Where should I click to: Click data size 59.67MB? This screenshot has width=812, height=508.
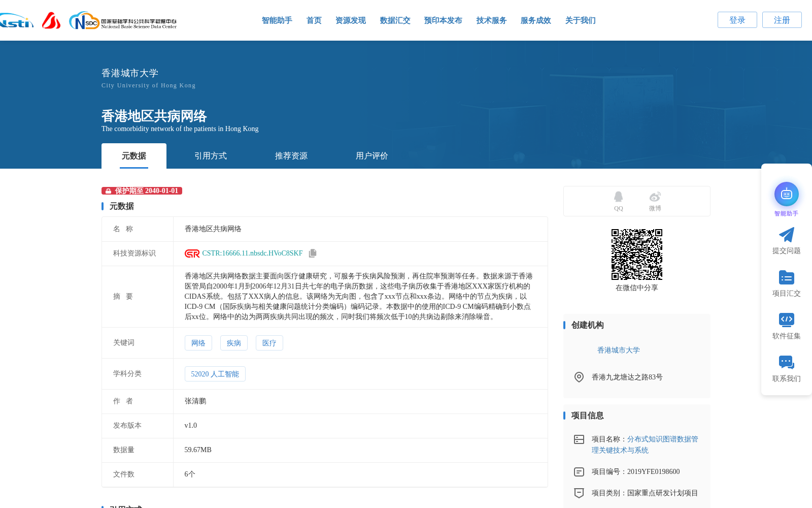pyautogui.click(x=198, y=450)
